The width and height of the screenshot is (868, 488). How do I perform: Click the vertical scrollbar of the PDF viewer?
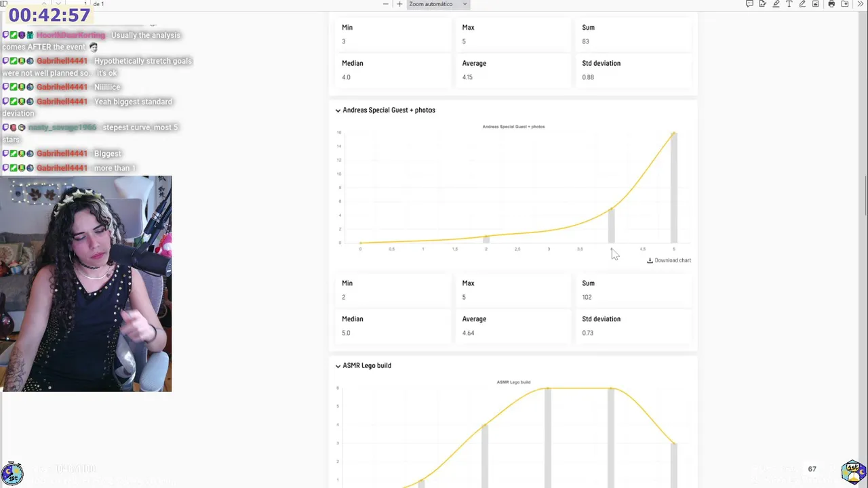pos(865,197)
